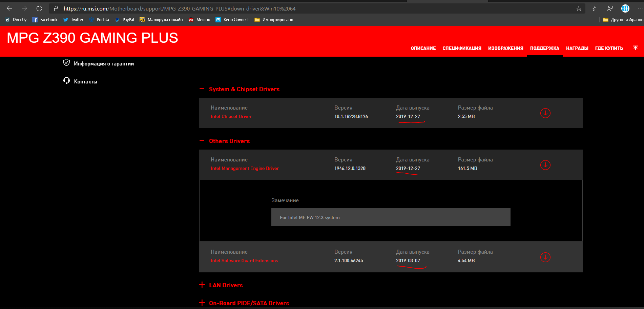Click the browser Back arrow
This screenshot has height=309, width=644.
[9, 8]
